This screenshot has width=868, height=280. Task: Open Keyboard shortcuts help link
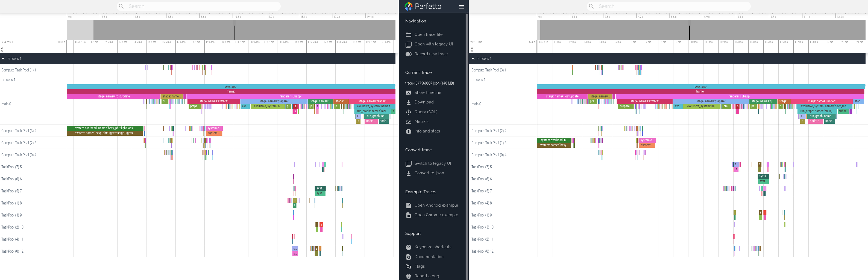433,247
